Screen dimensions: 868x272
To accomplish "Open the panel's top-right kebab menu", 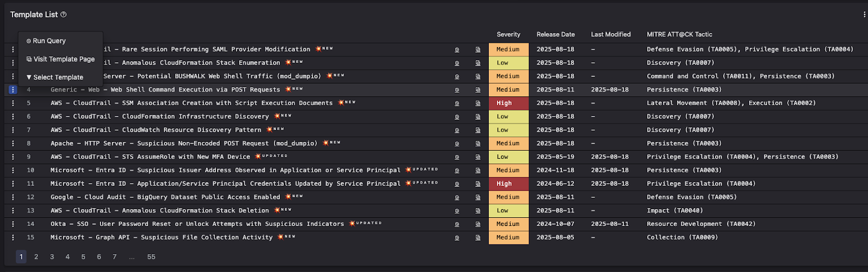I will coord(864,15).
